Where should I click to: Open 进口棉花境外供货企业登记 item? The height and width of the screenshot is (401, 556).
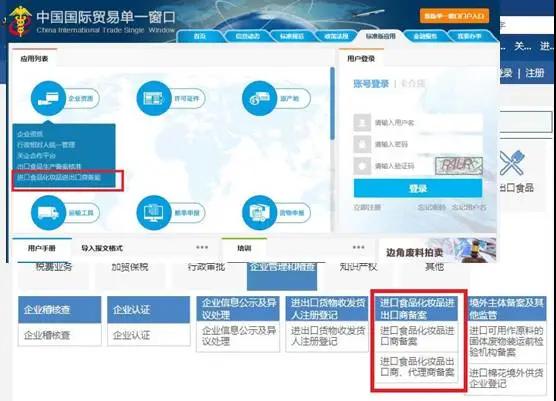pos(507,378)
